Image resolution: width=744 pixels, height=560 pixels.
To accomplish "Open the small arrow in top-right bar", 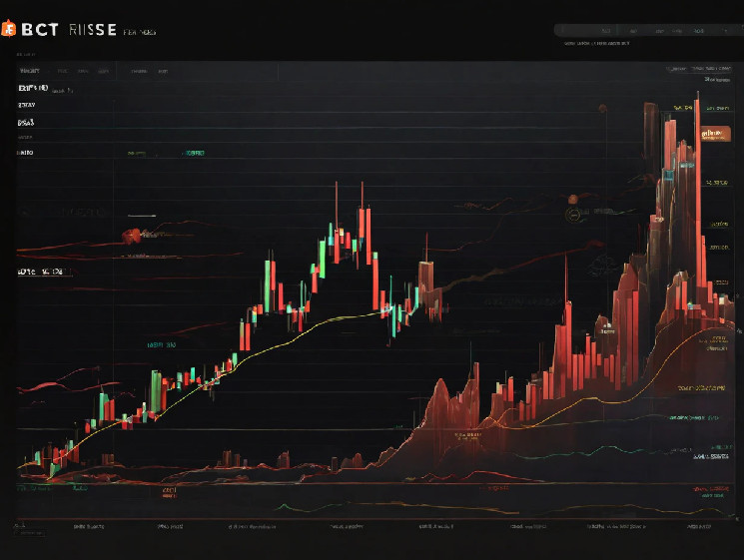I will [725, 31].
